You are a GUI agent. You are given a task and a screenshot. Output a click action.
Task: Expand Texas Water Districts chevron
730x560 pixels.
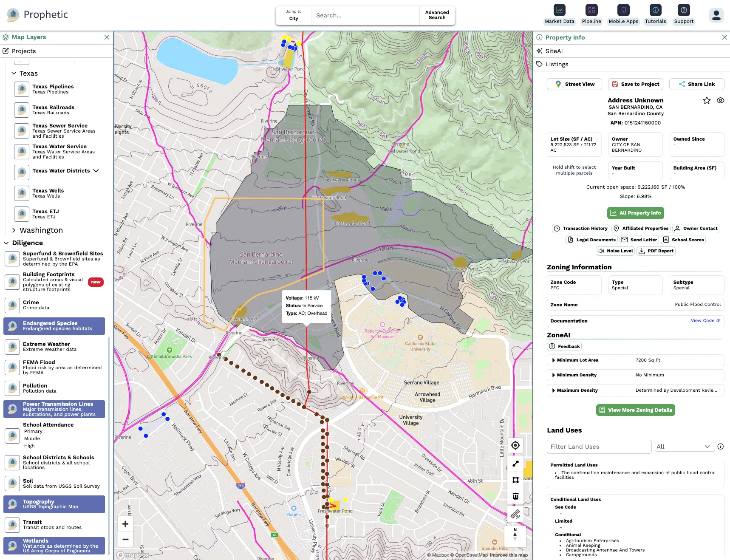pos(96,171)
